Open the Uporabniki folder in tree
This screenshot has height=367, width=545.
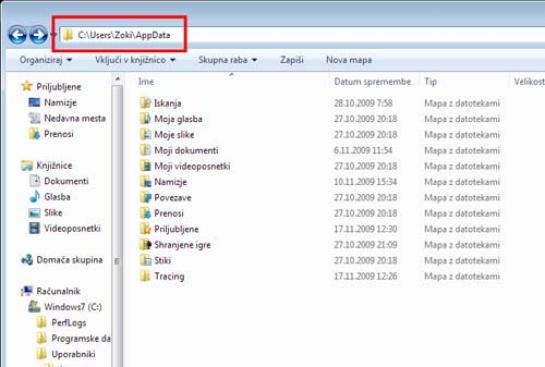coord(66,354)
